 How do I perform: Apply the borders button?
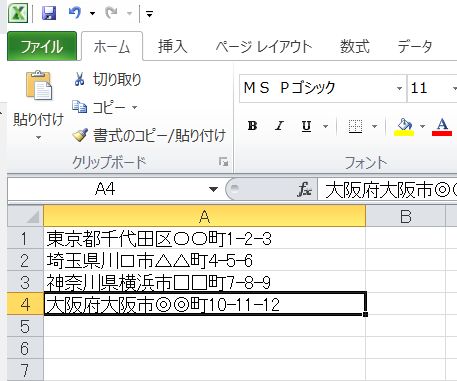355,126
